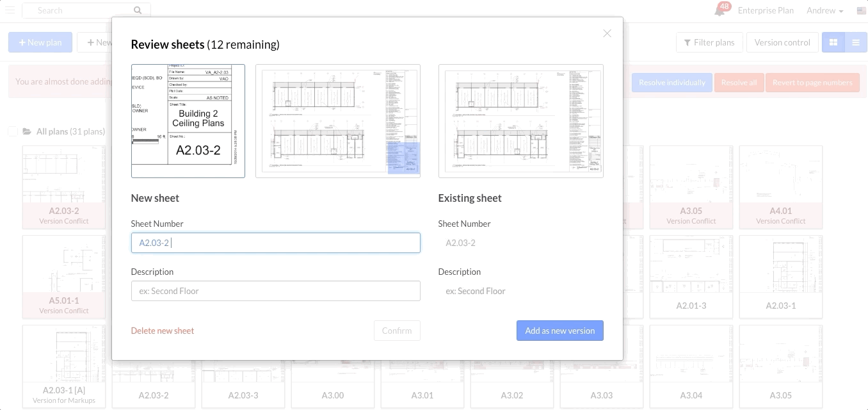
Task: Toggle the All plans checkbox
Action: point(12,131)
